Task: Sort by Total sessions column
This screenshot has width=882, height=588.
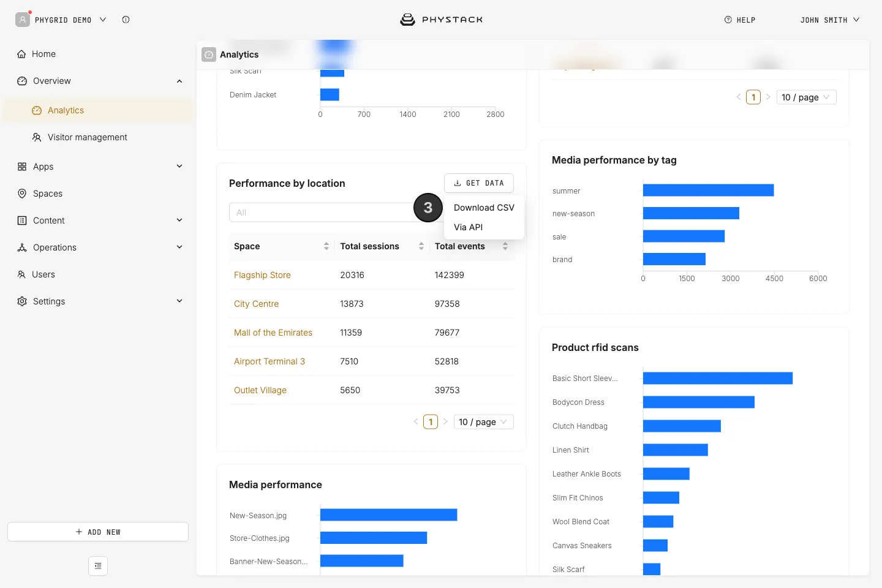Action: 421,246
